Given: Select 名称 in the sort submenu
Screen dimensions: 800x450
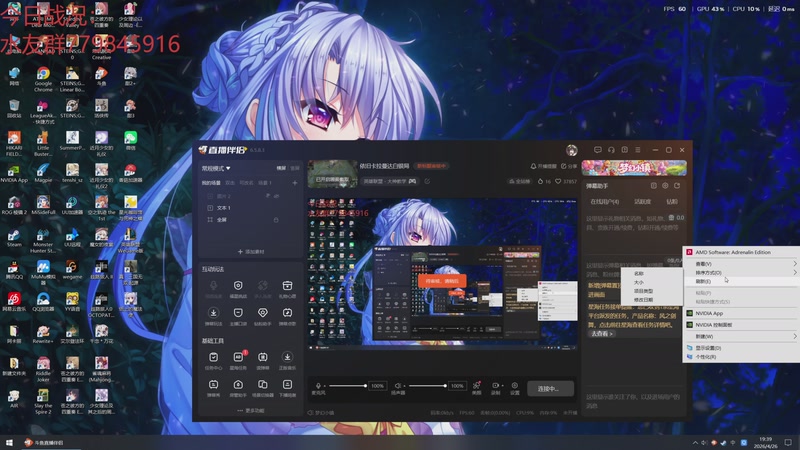Looking at the screenshot, I should (x=652, y=273).
